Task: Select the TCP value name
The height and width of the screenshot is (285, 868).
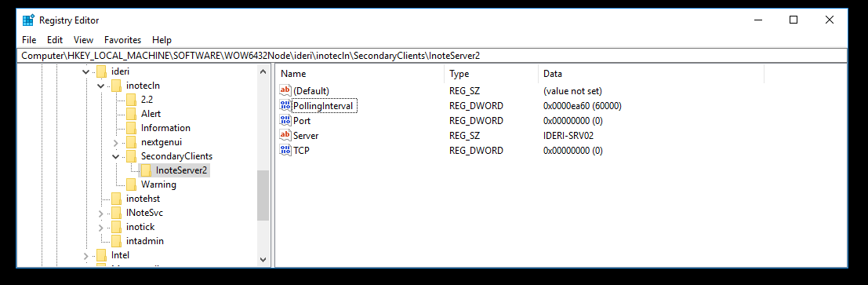Action: (x=301, y=150)
